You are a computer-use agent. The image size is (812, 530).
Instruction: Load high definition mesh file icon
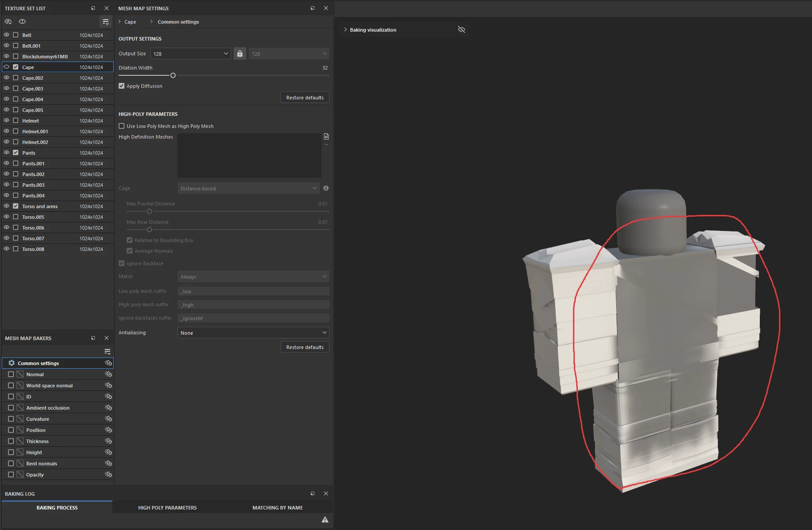(x=326, y=136)
